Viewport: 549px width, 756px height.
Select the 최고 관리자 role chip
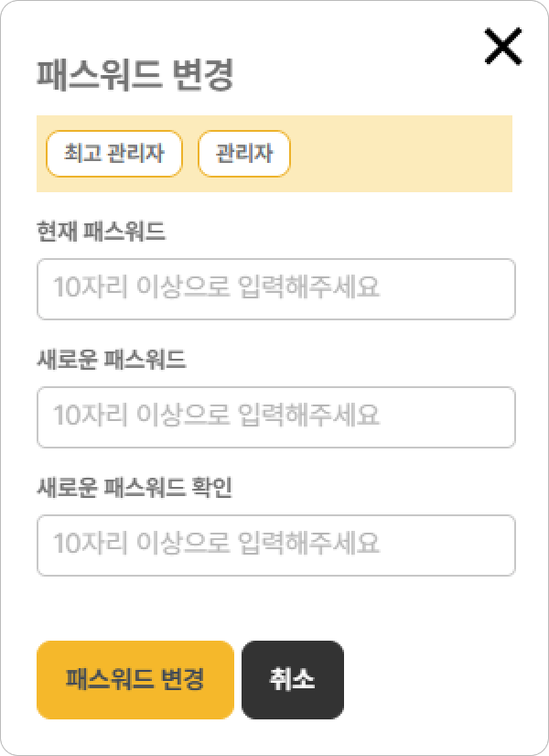pyautogui.click(x=114, y=153)
